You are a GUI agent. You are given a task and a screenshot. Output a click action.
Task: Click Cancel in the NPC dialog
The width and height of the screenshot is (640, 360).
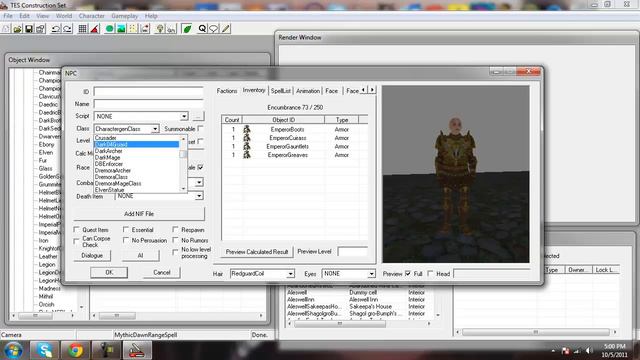[162, 272]
